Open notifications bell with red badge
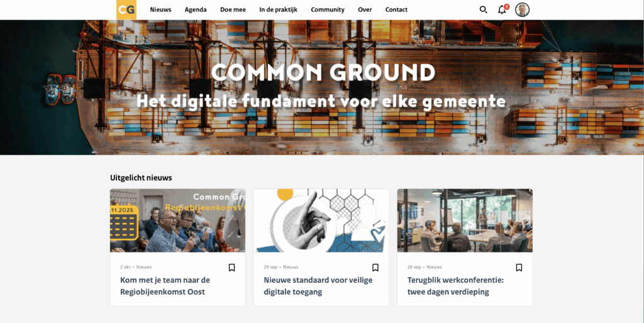The width and height of the screenshot is (644, 323). (502, 9)
